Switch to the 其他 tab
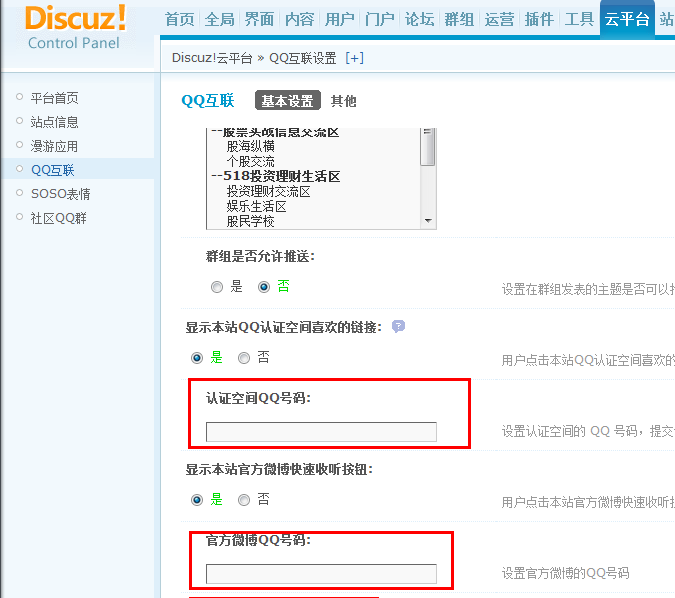The image size is (675, 598). [x=343, y=101]
